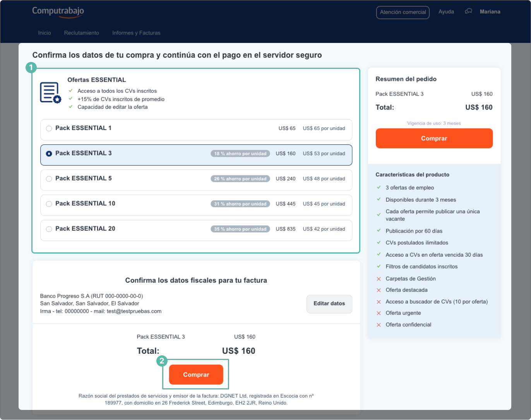Image resolution: width=531 pixels, height=420 pixels.
Task: Click red X next to Oferta urgente
Action: [379, 313]
